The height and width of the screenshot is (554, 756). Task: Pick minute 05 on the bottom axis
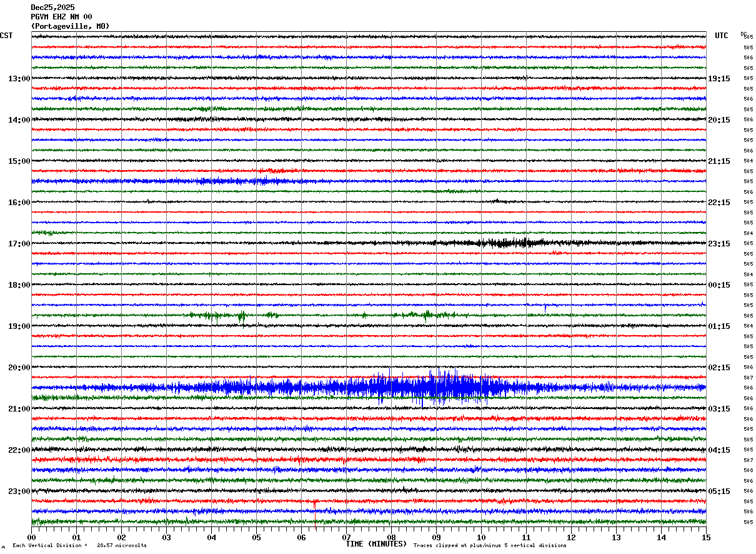tap(256, 537)
